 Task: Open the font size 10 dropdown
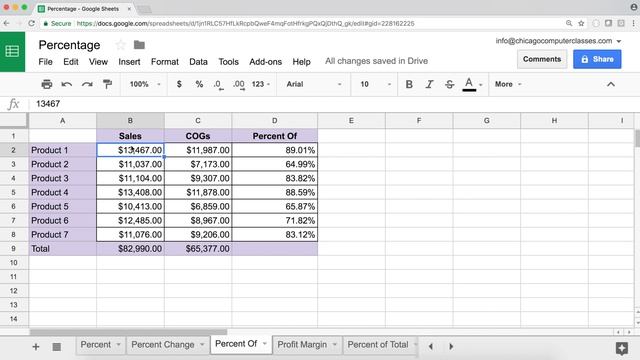(x=376, y=84)
